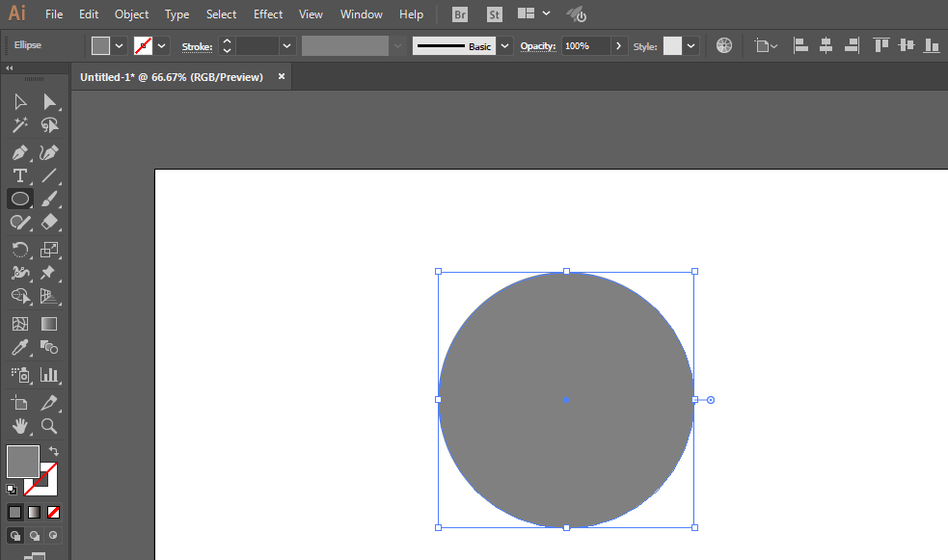Open the graphic Style dropdown

(x=691, y=46)
